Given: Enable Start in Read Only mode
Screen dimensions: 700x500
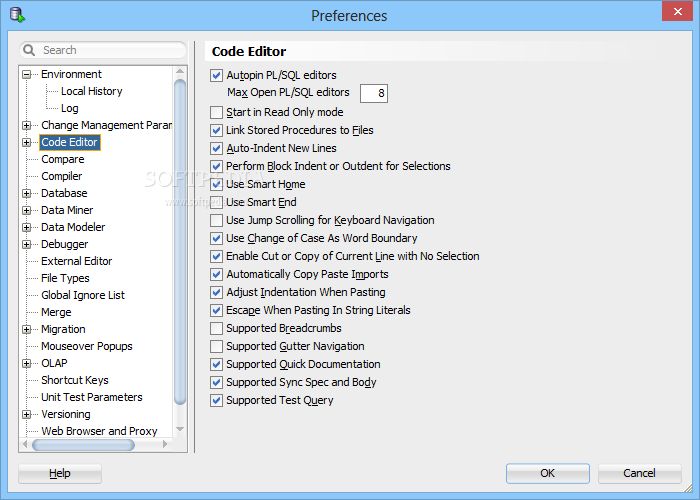Looking at the screenshot, I should [217, 112].
